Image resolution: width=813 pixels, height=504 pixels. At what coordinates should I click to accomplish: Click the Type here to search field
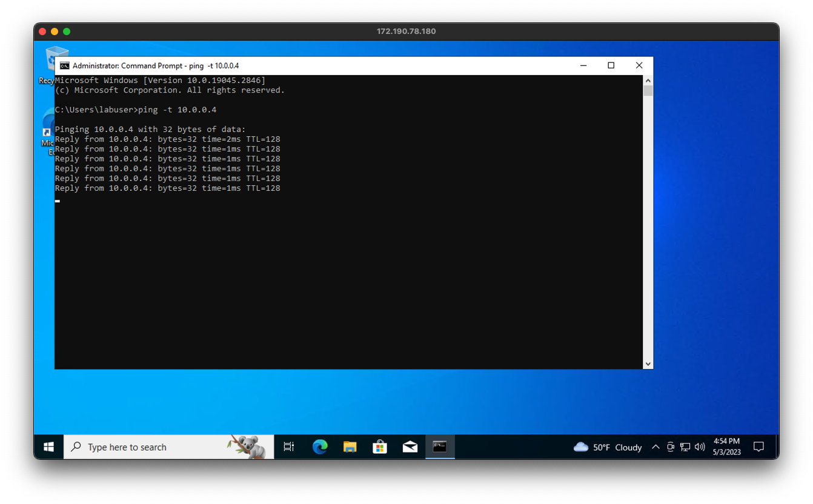coord(151,446)
